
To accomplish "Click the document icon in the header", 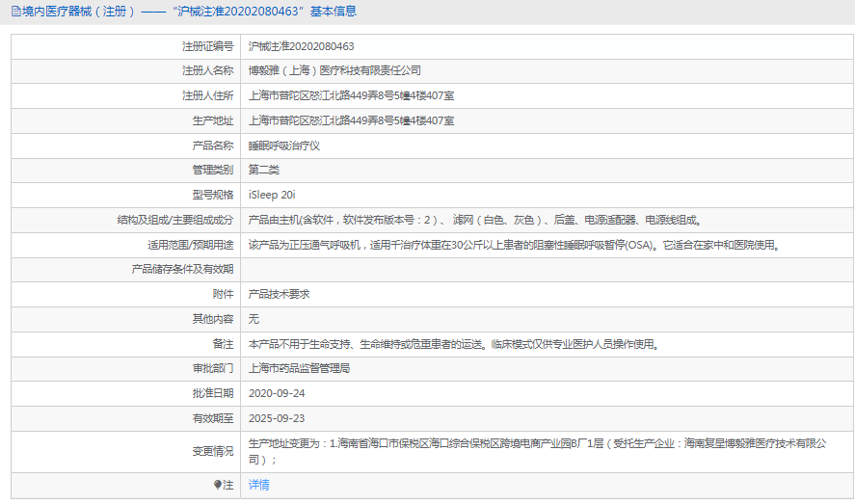I will click(x=15, y=11).
